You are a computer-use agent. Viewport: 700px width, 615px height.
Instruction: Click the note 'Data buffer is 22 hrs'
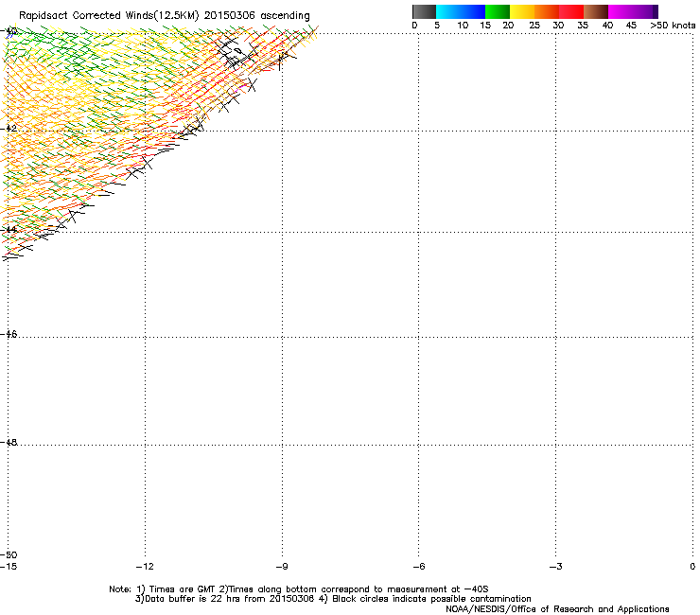point(193,599)
